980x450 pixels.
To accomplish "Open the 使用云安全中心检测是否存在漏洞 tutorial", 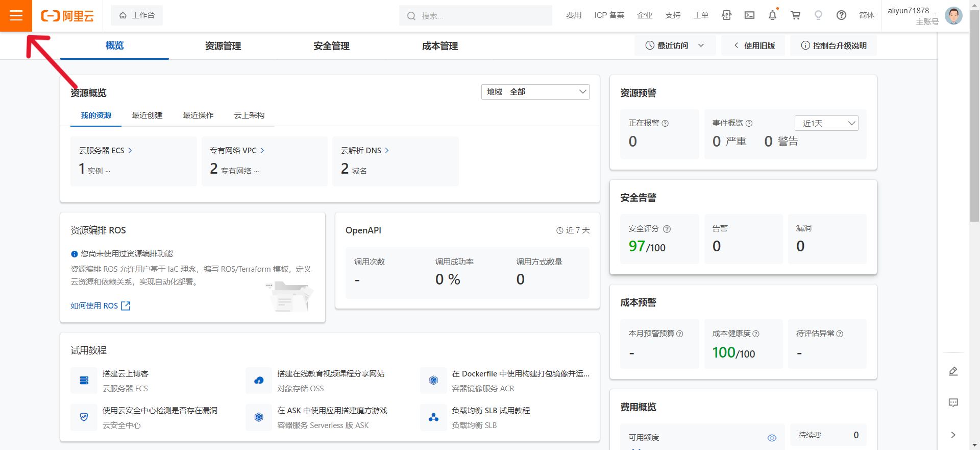I will coord(160,411).
